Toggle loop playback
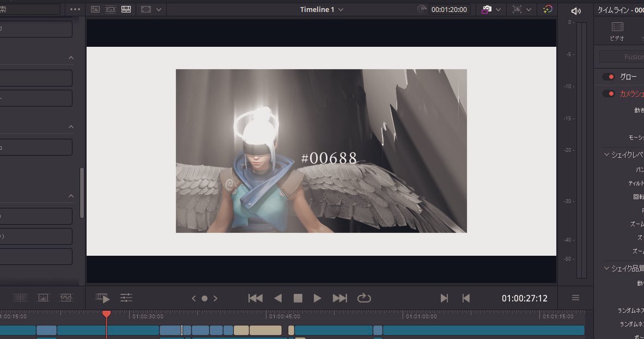Image resolution: width=644 pixels, height=339 pixels. (364, 298)
